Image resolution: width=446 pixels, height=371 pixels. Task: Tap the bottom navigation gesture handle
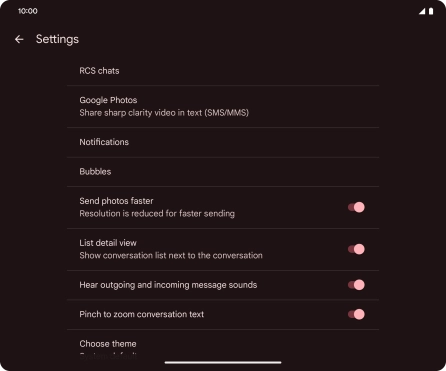pos(223,362)
